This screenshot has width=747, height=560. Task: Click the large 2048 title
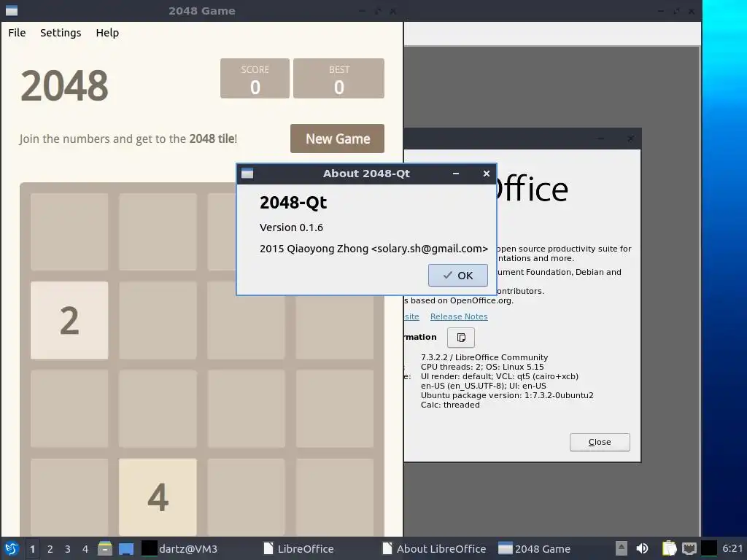click(64, 86)
